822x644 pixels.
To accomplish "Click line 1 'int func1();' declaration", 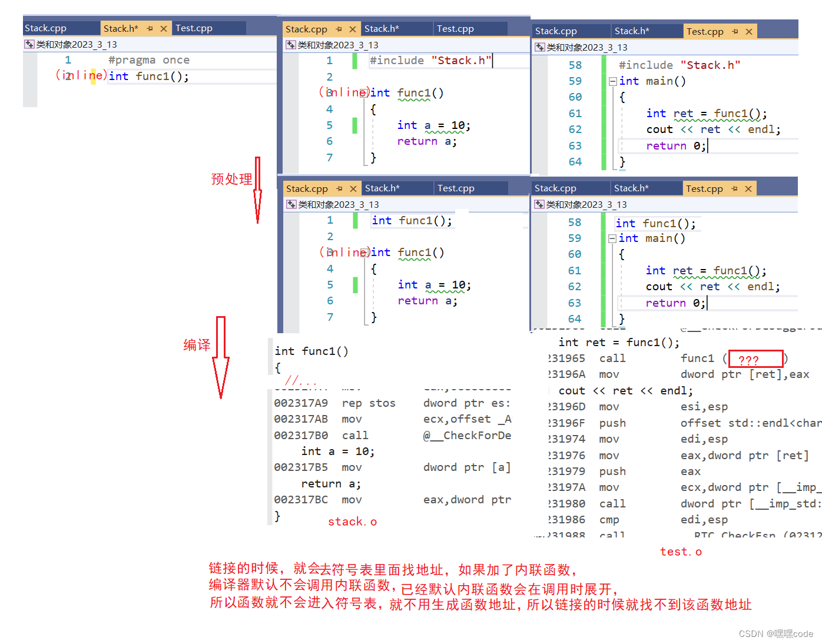I will (412, 221).
